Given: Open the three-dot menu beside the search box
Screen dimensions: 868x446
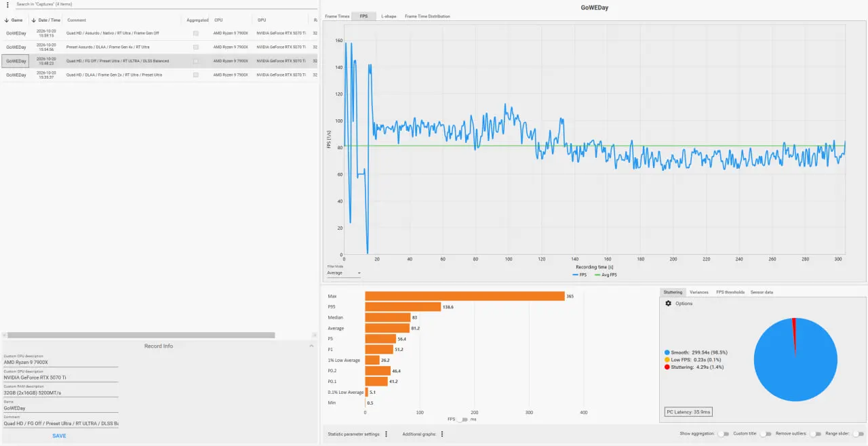Looking at the screenshot, I should [x=7, y=4].
